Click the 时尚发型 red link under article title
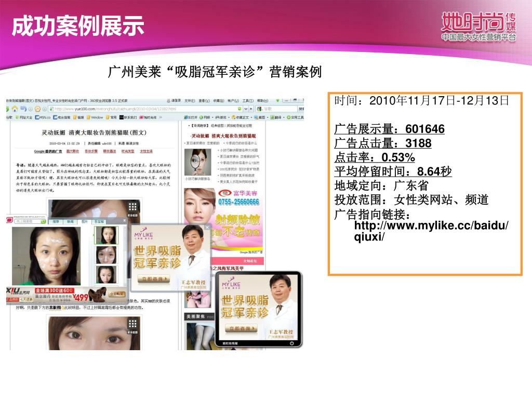Screen dimensions: 532x399 (x=128, y=151)
